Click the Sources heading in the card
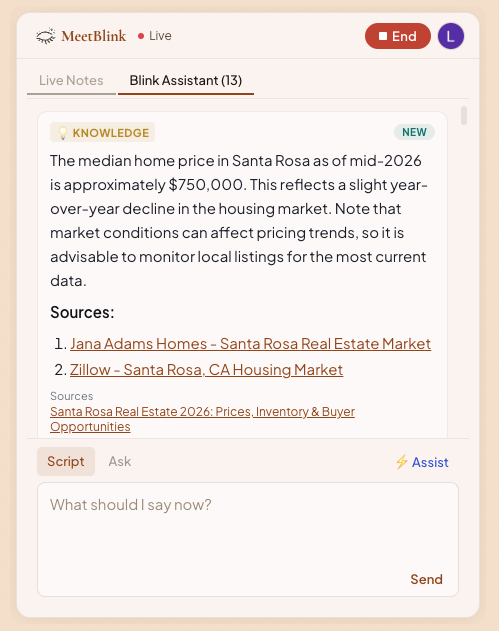The image size is (499, 631). coord(82,313)
